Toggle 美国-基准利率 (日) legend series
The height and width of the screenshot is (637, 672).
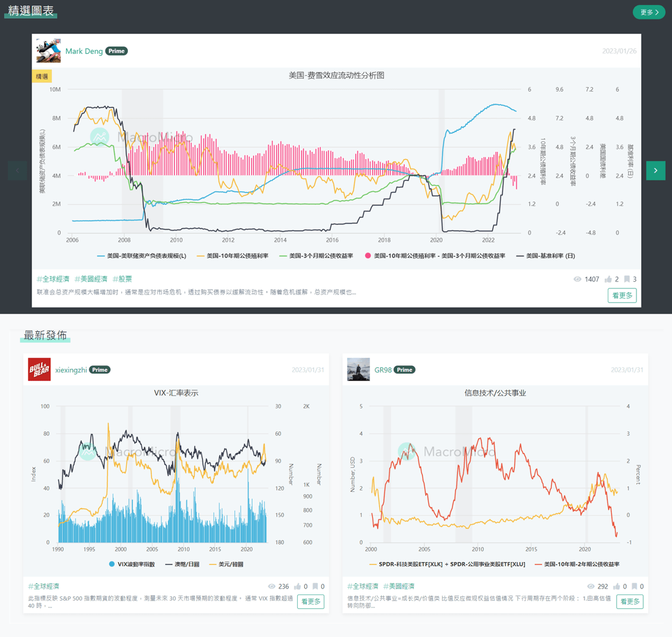coord(545,256)
